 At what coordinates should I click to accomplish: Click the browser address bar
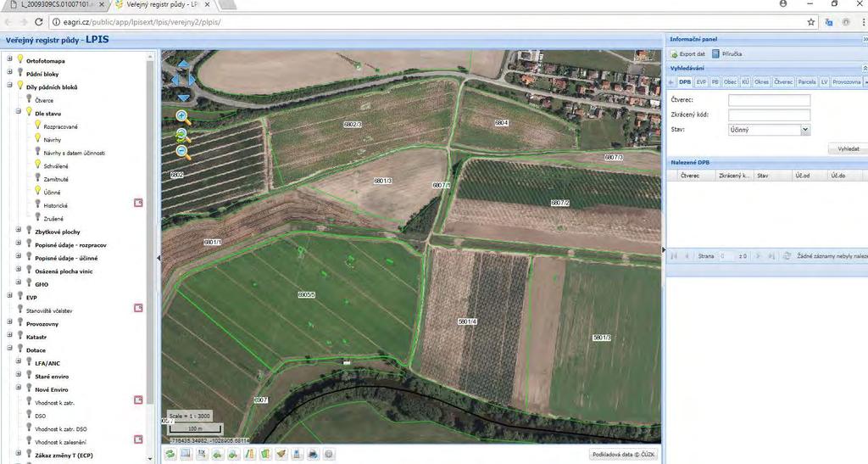(x=426, y=22)
